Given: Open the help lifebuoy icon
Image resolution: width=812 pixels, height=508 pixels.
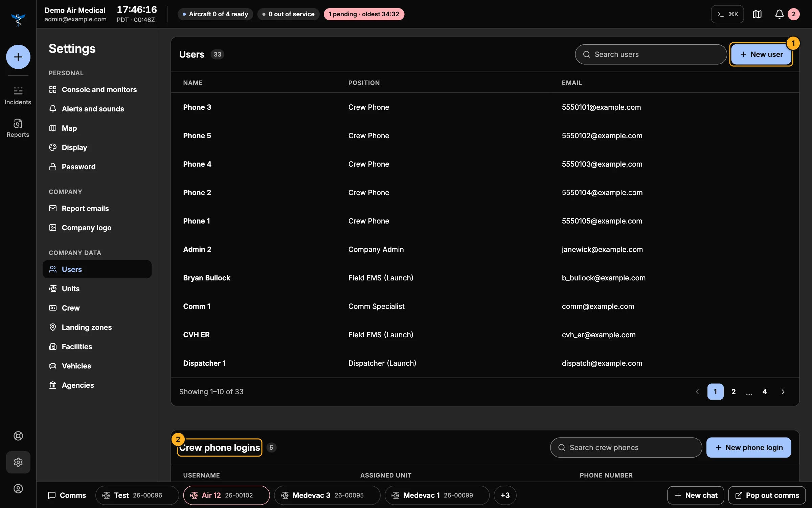Looking at the screenshot, I should [18, 436].
